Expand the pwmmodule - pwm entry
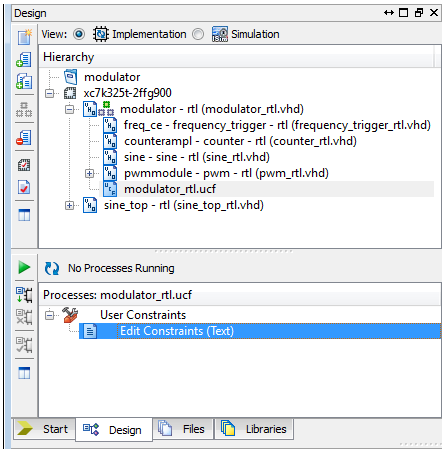This screenshot has width=446, height=456. pos(89,173)
